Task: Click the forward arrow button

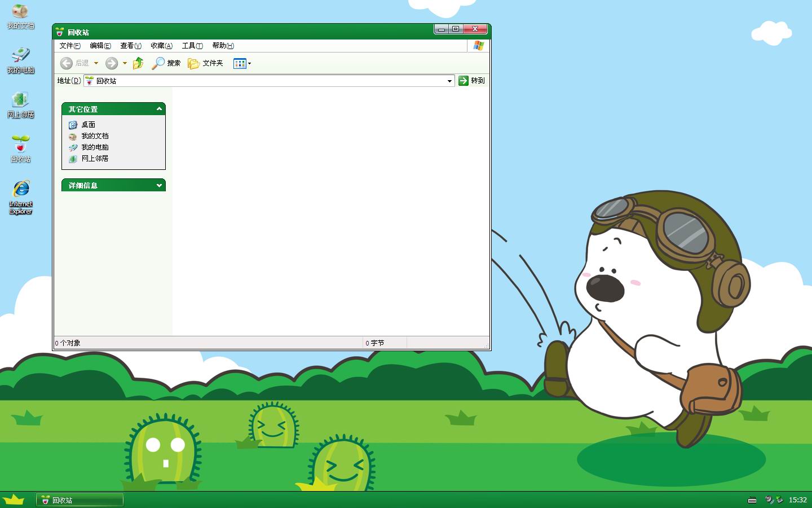Action: click(x=112, y=63)
